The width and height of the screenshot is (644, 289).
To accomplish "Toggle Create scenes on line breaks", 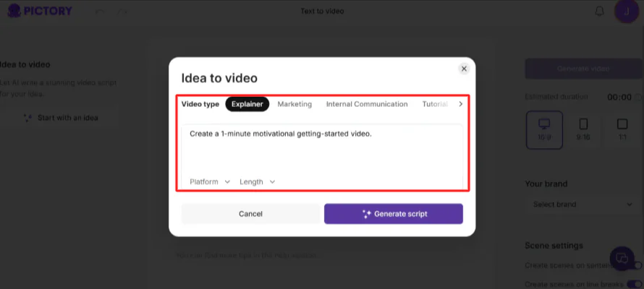I will 635,284.
